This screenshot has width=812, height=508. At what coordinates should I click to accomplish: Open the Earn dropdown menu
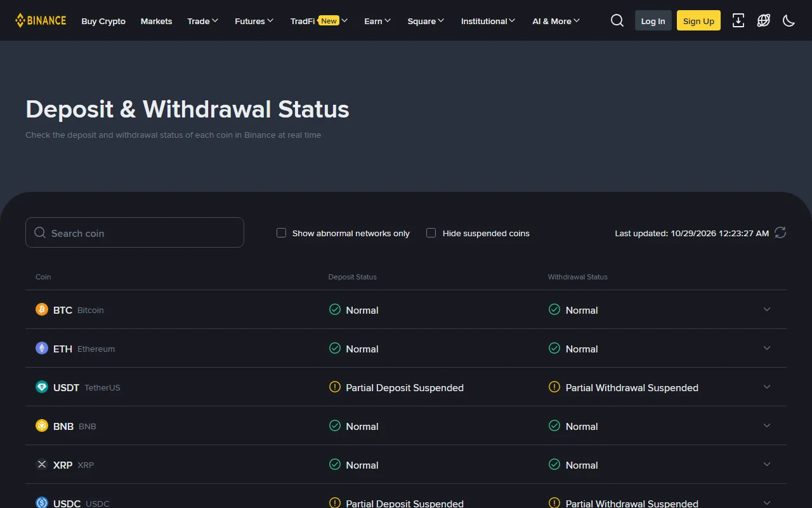(377, 21)
